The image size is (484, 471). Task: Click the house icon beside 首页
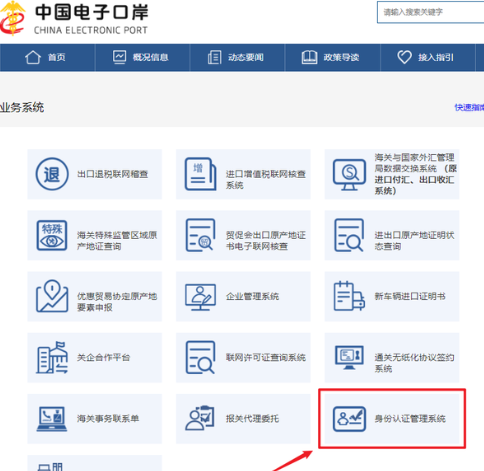(x=33, y=57)
